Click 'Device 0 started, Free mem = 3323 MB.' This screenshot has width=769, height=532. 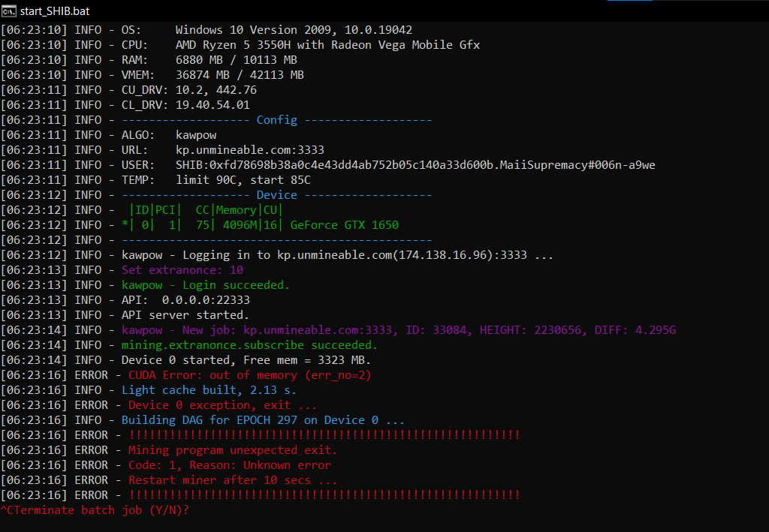(x=246, y=361)
